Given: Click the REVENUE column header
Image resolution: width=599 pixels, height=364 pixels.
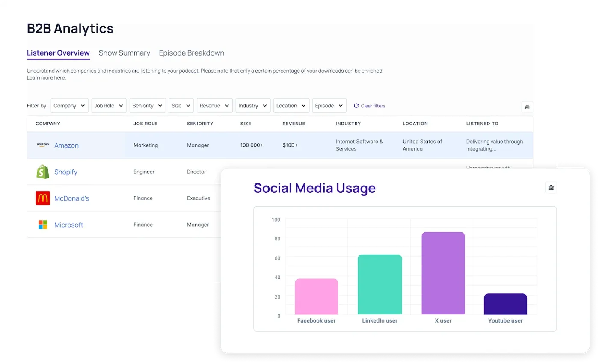Looking at the screenshot, I should pyautogui.click(x=294, y=124).
